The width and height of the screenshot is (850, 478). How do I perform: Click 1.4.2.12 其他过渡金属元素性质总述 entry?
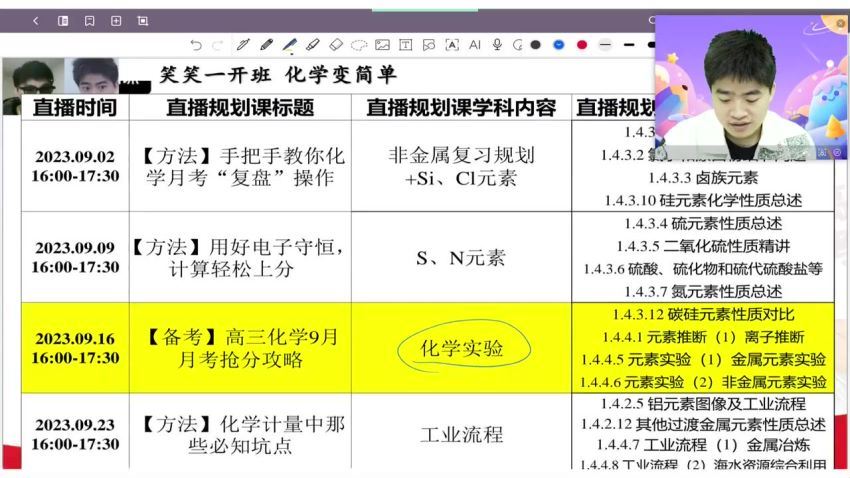pos(703,424)
